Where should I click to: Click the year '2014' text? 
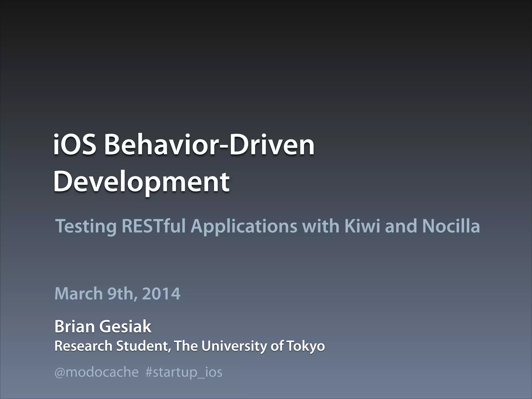[161, 294]
